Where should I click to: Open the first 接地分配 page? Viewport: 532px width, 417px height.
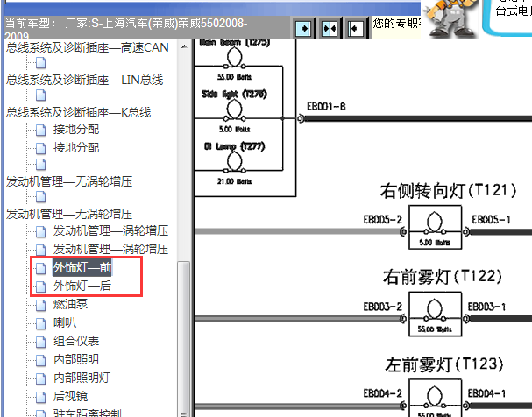click(x=76, y=130)
